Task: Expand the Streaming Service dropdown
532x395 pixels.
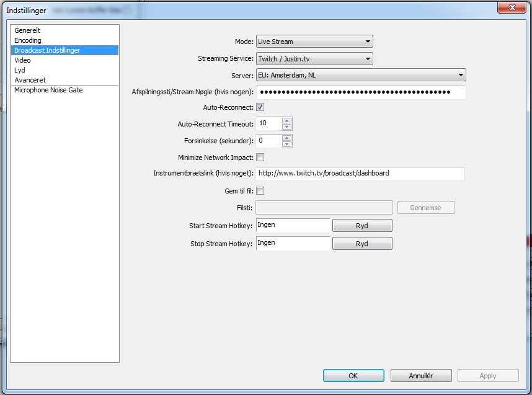Action: tap(314, 59)
